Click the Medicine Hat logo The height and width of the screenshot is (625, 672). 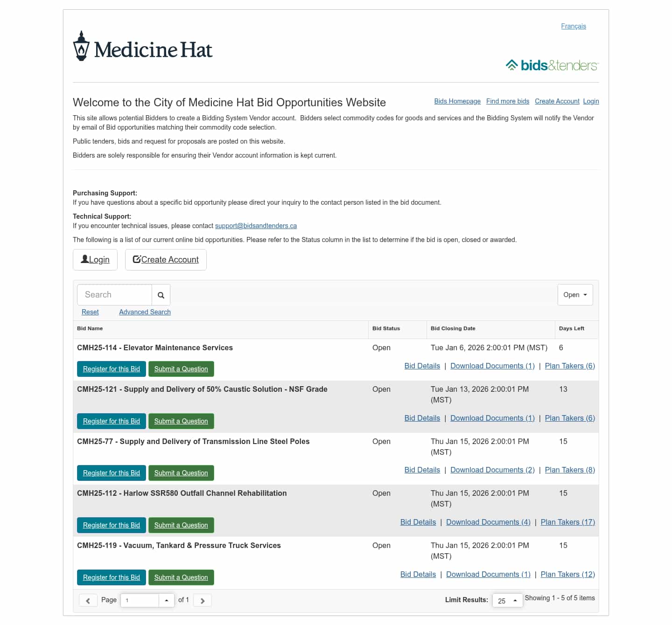tap(143, 47)
